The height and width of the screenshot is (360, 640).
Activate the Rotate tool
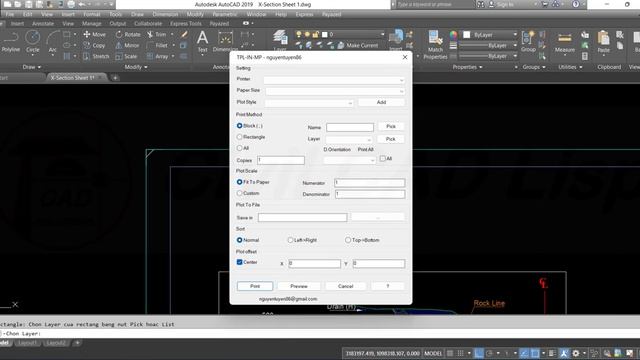click(128, 34)
